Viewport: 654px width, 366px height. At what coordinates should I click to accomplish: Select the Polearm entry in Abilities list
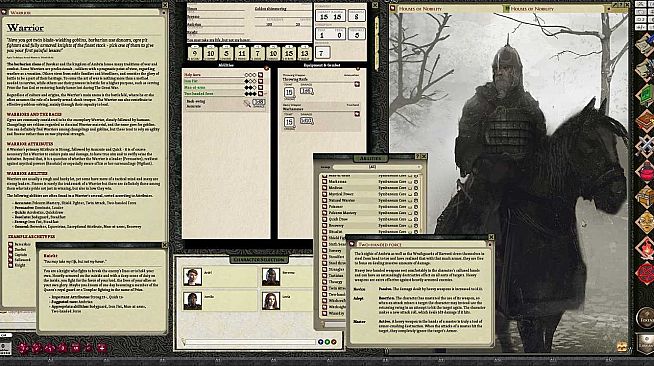click(336, 207)
